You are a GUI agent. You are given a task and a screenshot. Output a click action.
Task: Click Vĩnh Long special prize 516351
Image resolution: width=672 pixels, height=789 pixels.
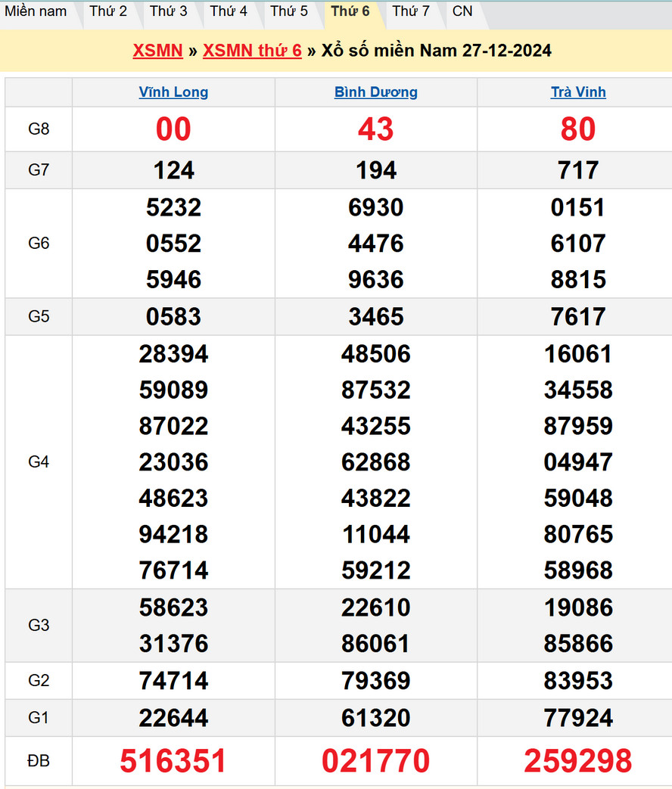pos(173,761)
